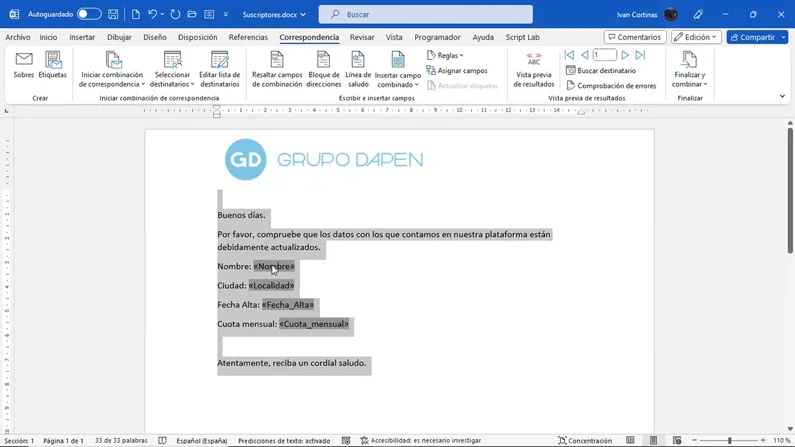Insert Línea de saludo

point(358,70)
